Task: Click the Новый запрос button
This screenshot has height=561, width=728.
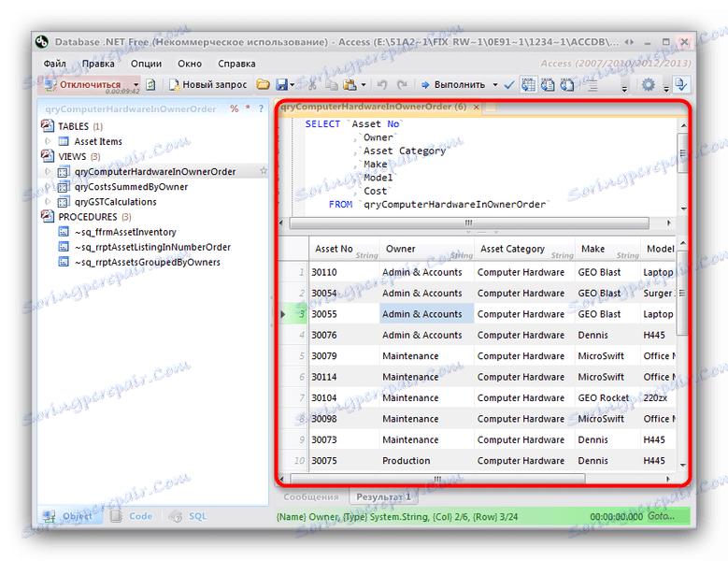Action: (x=207, y=84)
